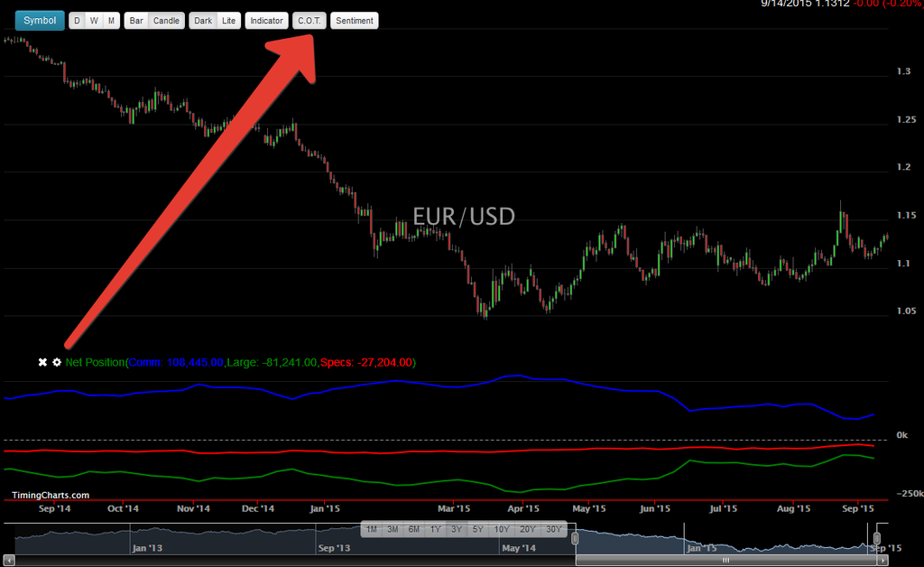Select Candle chart style
924x567 pixels.
coord(166,21)
